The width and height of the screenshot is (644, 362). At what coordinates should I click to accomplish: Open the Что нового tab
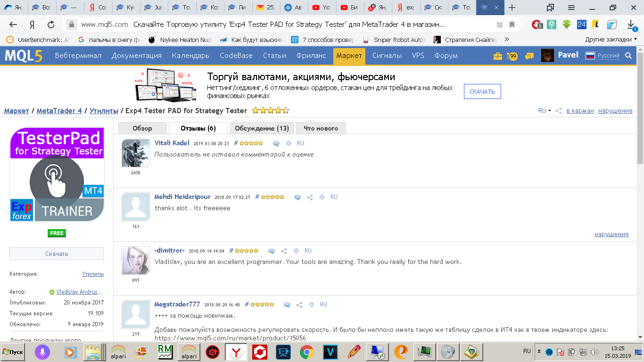click(321, 128)
